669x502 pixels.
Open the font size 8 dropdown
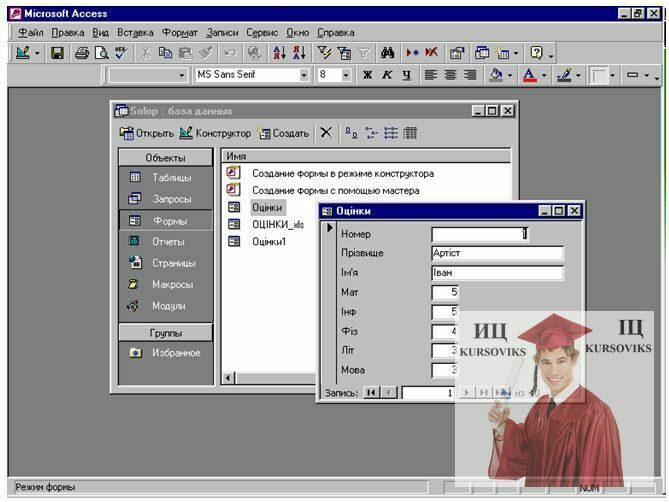click(346, 75)
